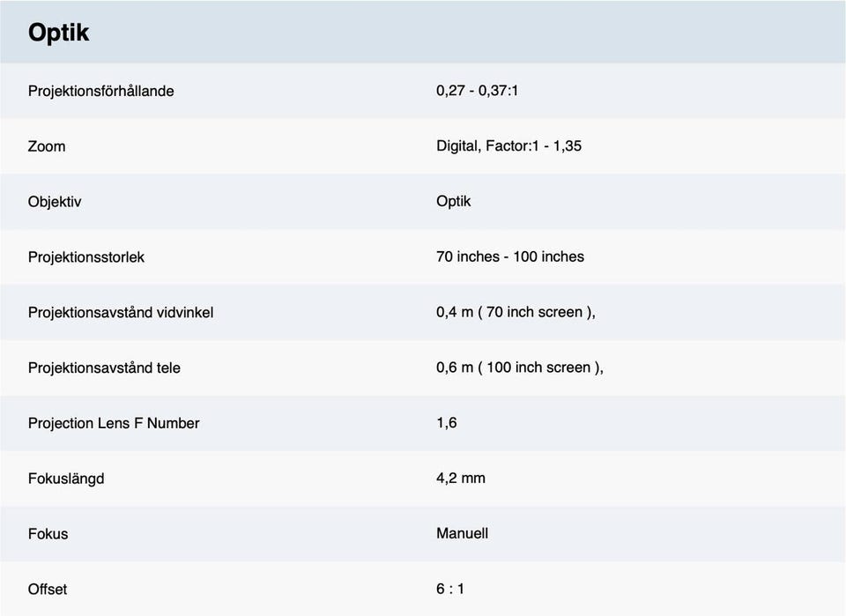Click the Fokus row label
The image size is (846, 616).
pos(48,534)
